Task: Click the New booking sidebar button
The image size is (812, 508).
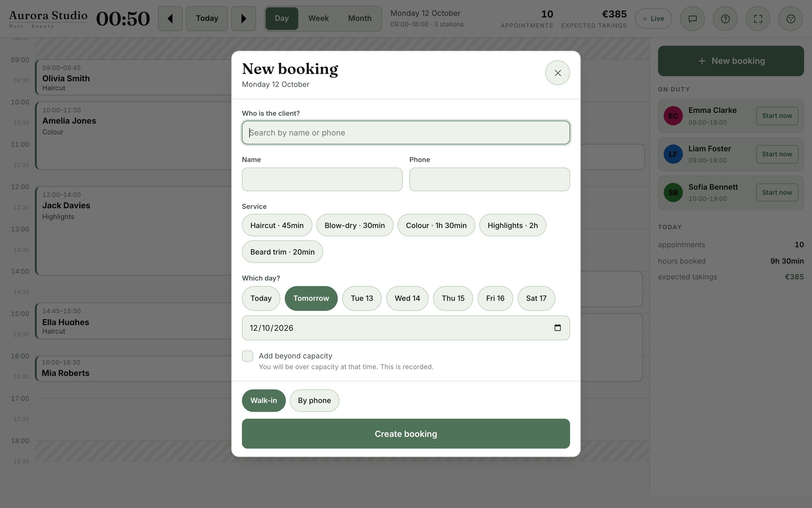Action: 731,61
